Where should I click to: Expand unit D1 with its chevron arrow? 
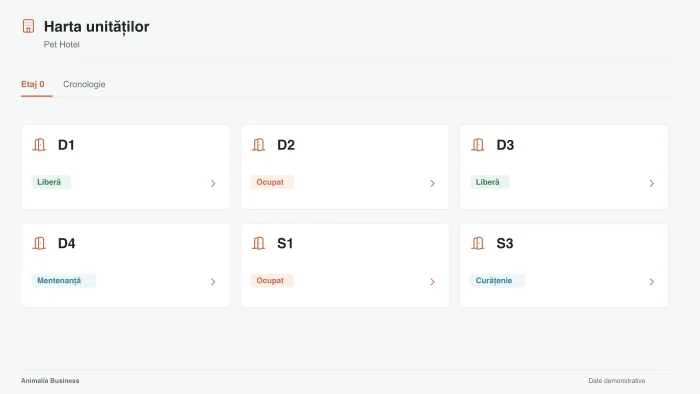pyautogui.click(x=213, y=183)
